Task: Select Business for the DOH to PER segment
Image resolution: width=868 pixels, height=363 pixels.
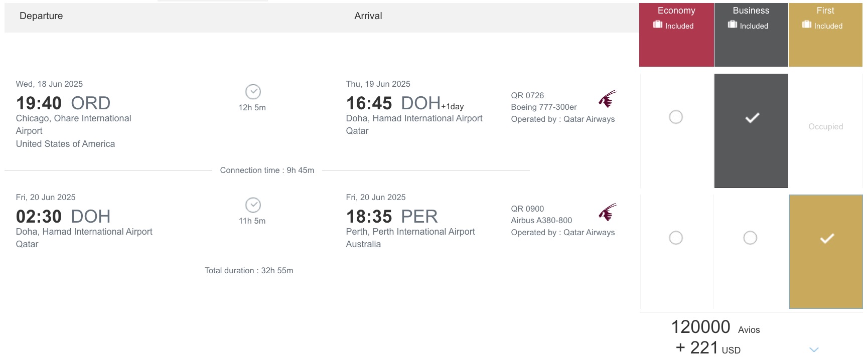Action: [751, 238]
